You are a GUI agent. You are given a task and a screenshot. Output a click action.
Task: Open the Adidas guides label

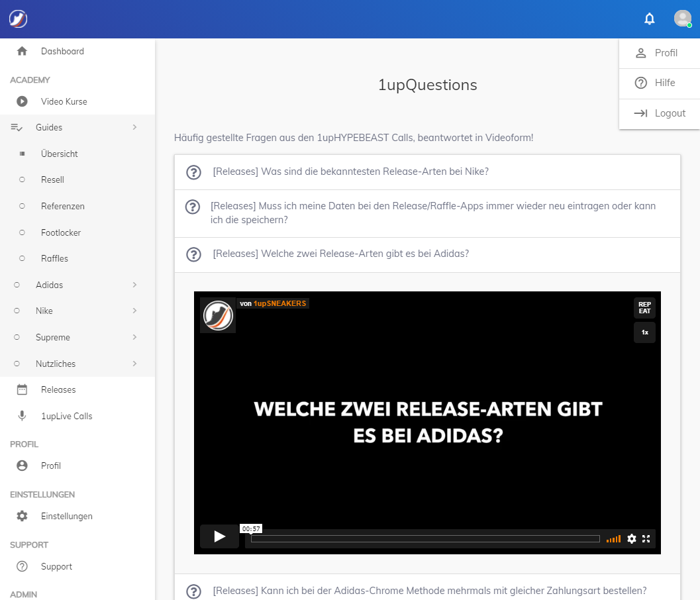coord(50,285)
